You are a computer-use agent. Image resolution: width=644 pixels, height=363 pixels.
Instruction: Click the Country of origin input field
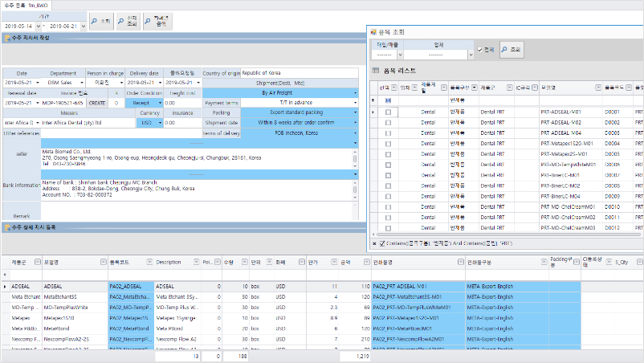click(x=299, y=73)
